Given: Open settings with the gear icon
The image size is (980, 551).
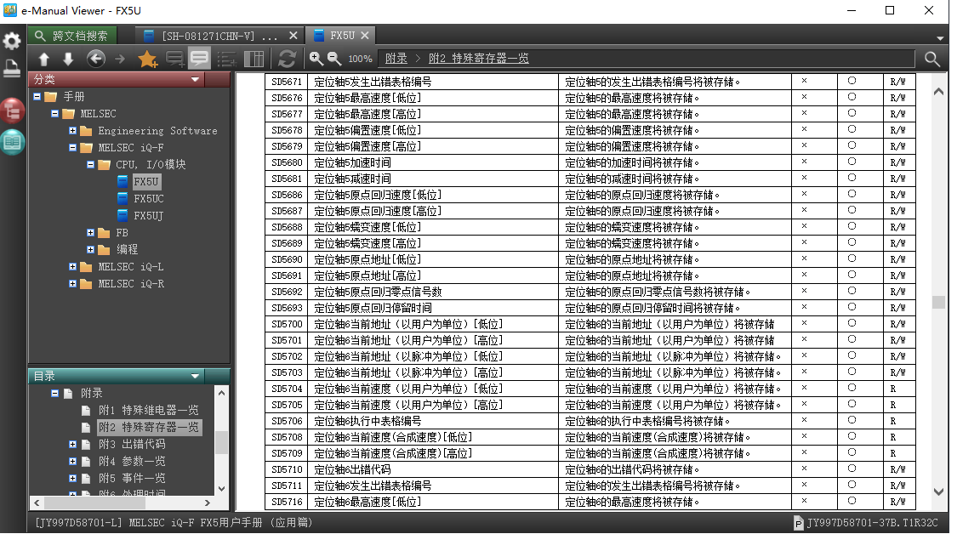Looking at the screenshot, I should coord(12,41).
